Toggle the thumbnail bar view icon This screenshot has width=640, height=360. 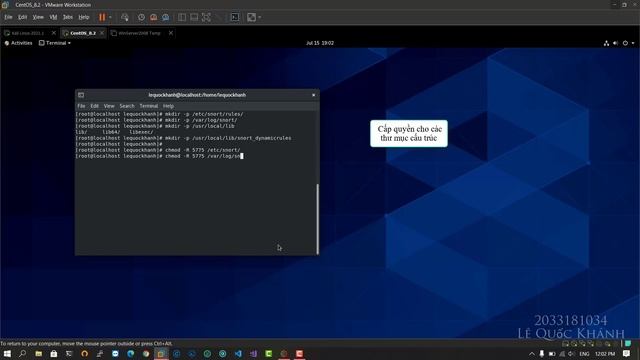(194, 17)
